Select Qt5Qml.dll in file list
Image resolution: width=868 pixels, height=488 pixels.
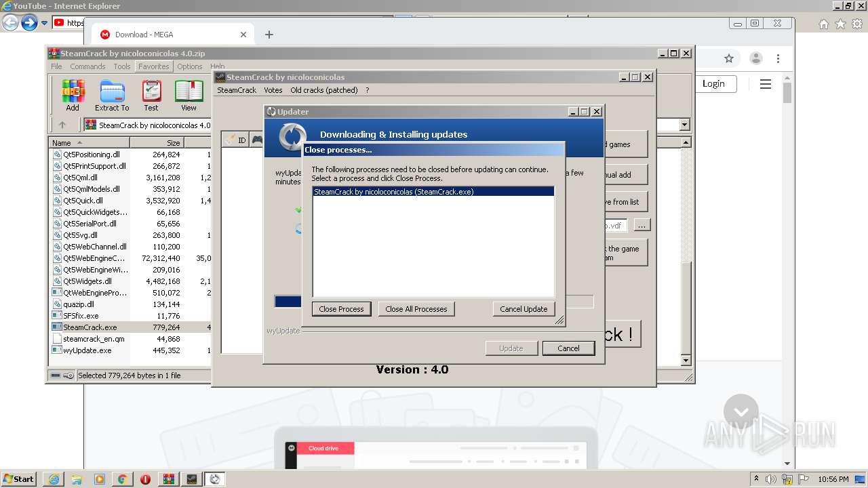point(81,178)
